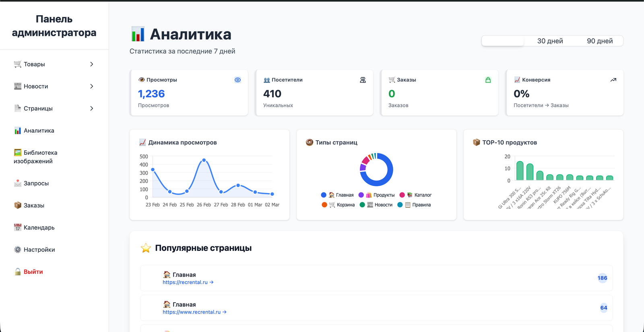Toggle Правила legend entry in donut chart
The height and width of the screenshot is (332, 644).
(414, 205)
